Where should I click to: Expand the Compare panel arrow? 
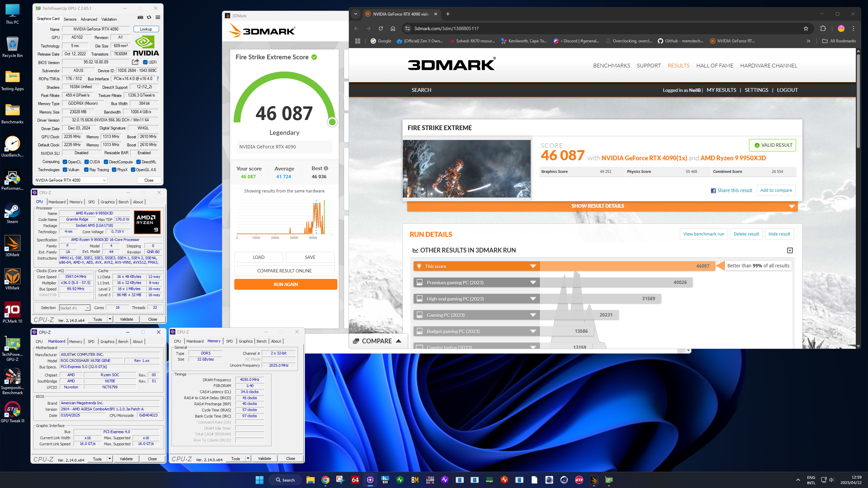(399, 341)
